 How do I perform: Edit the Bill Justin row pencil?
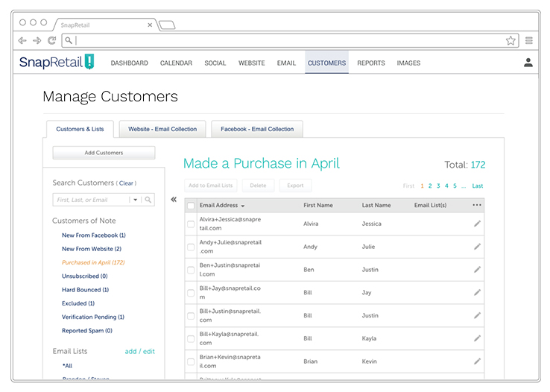[x=477, y=315]
